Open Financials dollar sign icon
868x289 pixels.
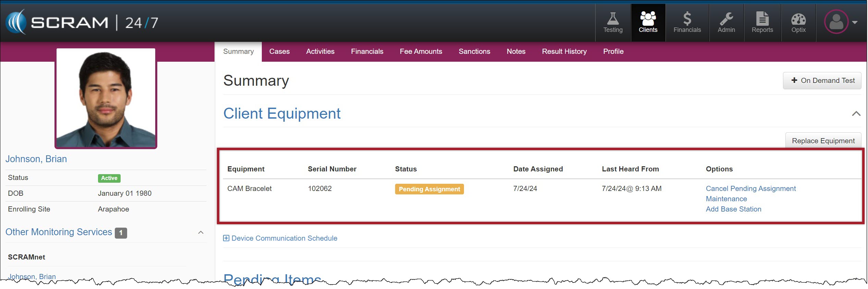pos(687,19)
